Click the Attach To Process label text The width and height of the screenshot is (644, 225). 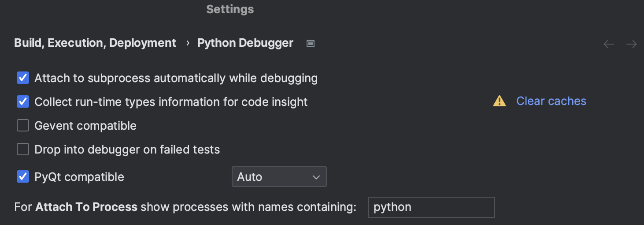[185, 207]
